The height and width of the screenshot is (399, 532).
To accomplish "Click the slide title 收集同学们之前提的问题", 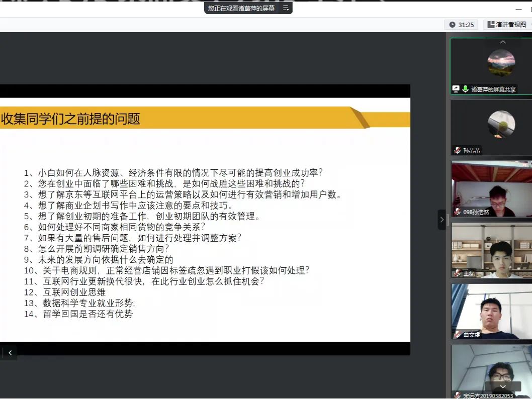I will point(70,119).
